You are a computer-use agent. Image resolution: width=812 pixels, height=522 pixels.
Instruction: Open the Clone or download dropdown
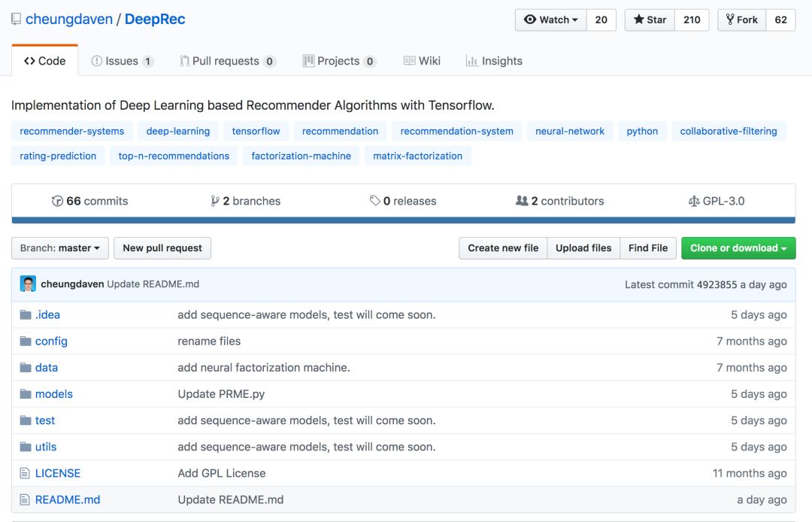pos(738,248)
